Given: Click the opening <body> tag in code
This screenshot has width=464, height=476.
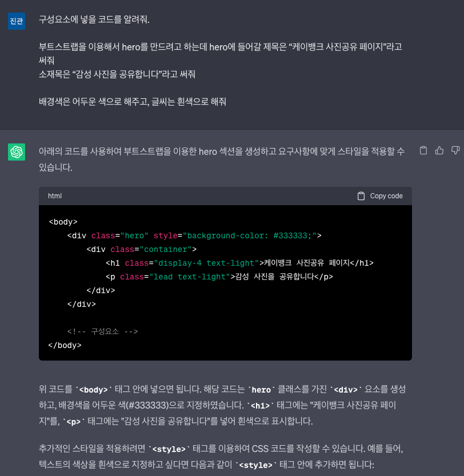Looking at the screenshot, I should click(x=63, y=222).
